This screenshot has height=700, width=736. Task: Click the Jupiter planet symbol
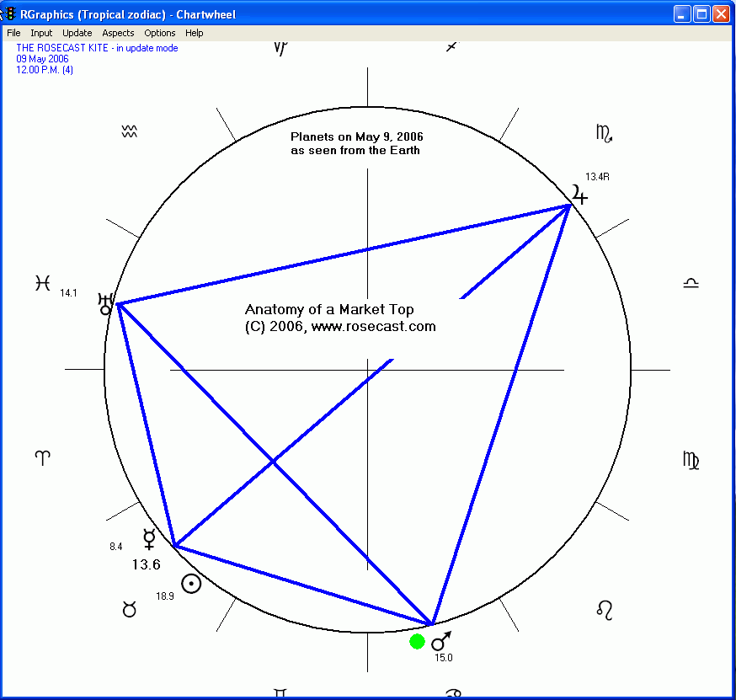click(x=579, y=196)
